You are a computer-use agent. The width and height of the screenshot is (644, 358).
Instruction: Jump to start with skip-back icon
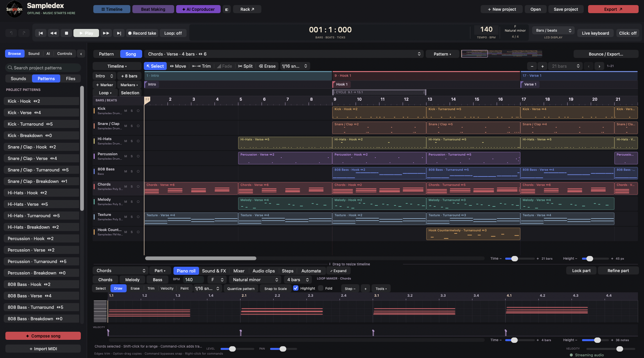click(41, 33)
